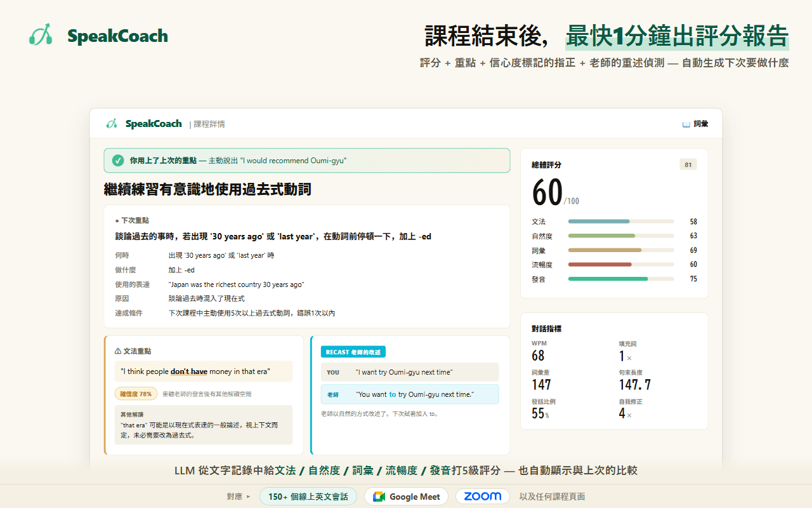Click the 自我修正 value 4
812x508 pixels.
[x=622, y=413]
